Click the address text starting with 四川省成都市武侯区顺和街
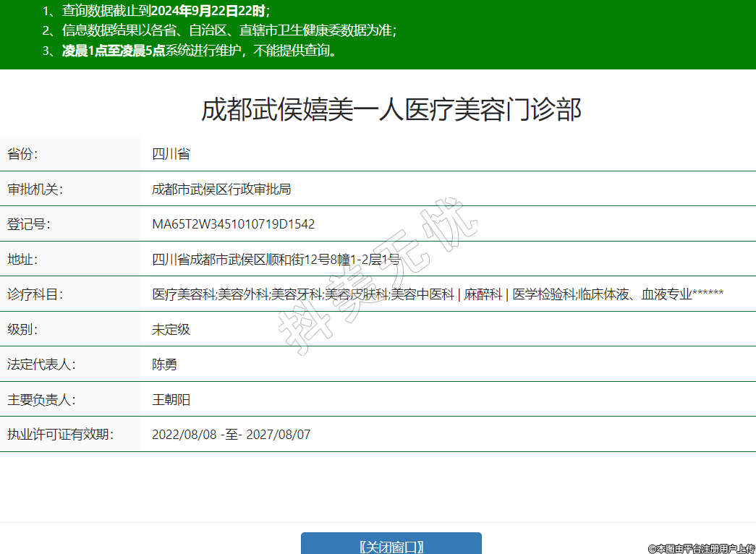 pyautogui.click(x=276, y=259)
